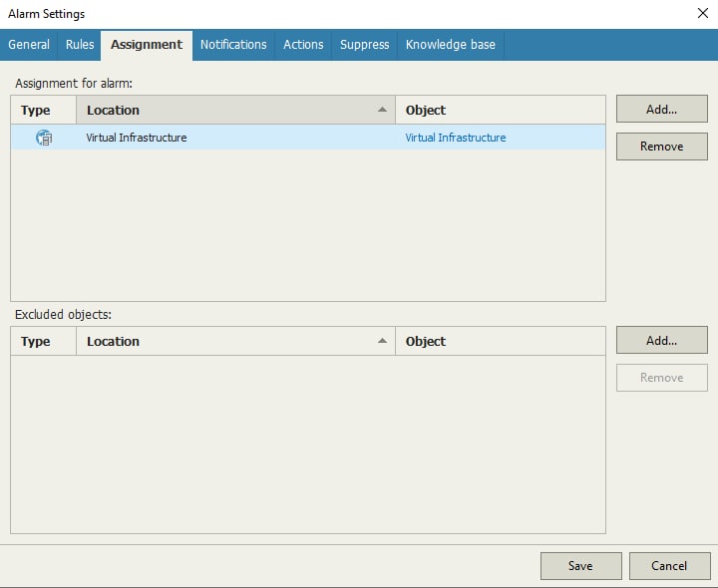Add an object to excluded objects

[661, 341]
